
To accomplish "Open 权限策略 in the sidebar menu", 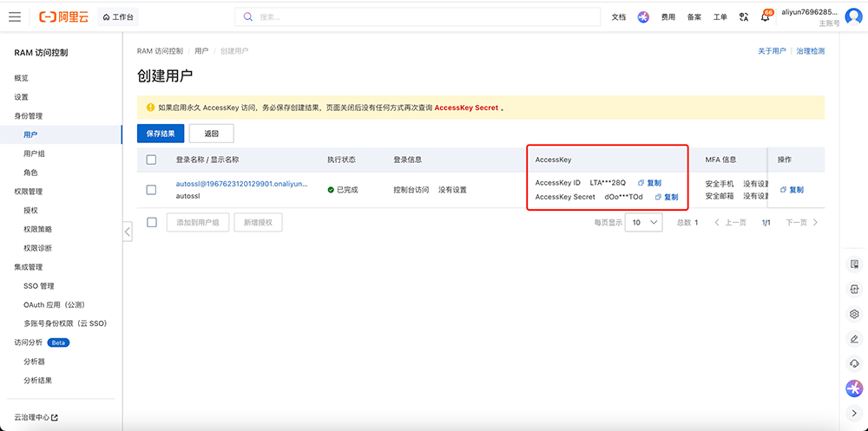I will click(37, 229).
